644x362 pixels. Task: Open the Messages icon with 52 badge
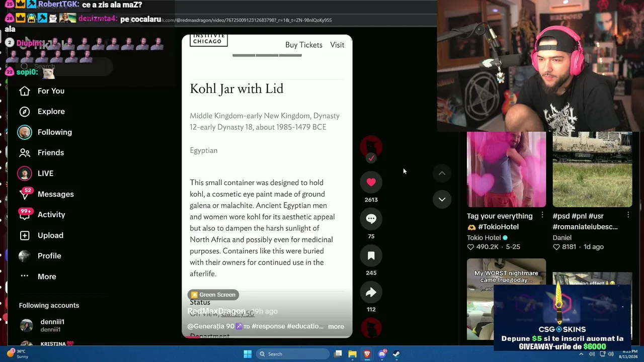click(24, 194)
